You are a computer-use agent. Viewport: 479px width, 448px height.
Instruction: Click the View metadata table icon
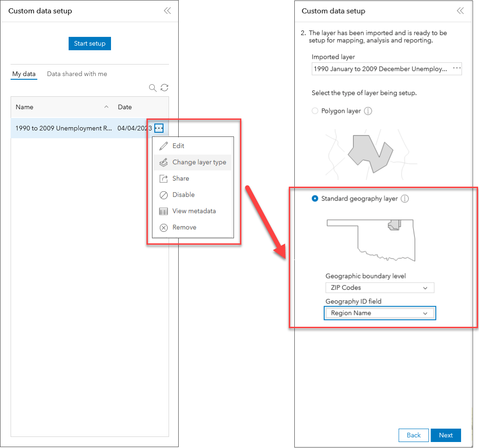(164, 211)
